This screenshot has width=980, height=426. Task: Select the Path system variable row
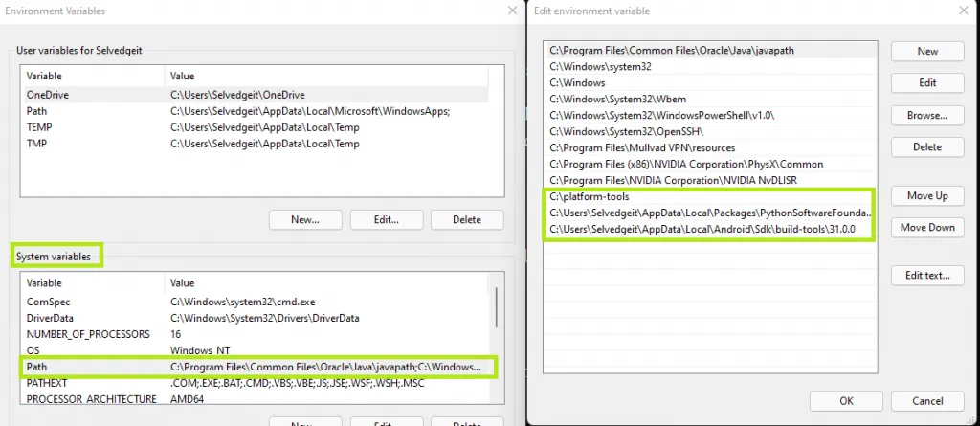point(256,367)
